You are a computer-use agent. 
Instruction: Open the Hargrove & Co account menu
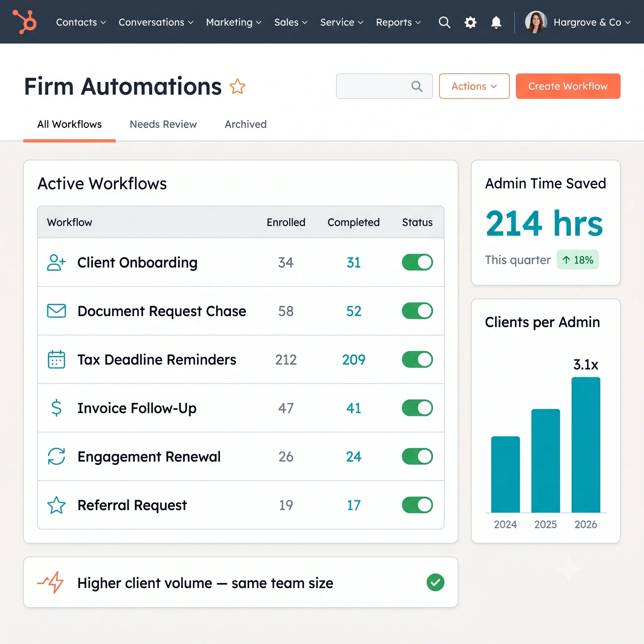(x=592, y=22)
